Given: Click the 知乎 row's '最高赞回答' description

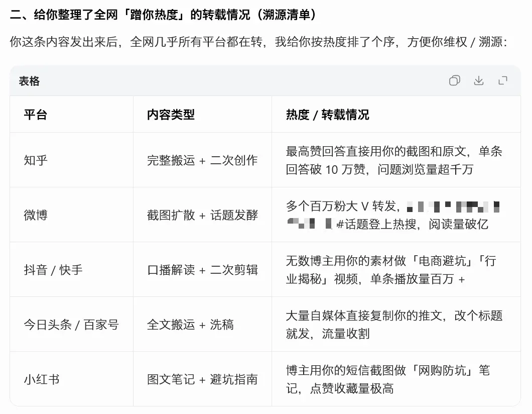Looking at the screenshot, I should pos(394,160).
